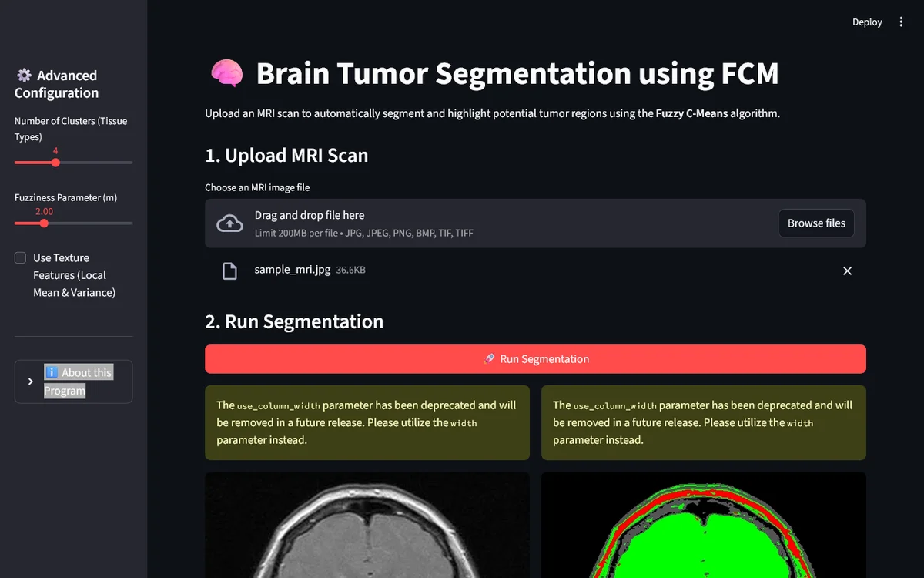The height and width of the screenshot is (578, 924).
Task: Click the Advanced Configuration sidebar heading
Action: click(x=57, y=84)
